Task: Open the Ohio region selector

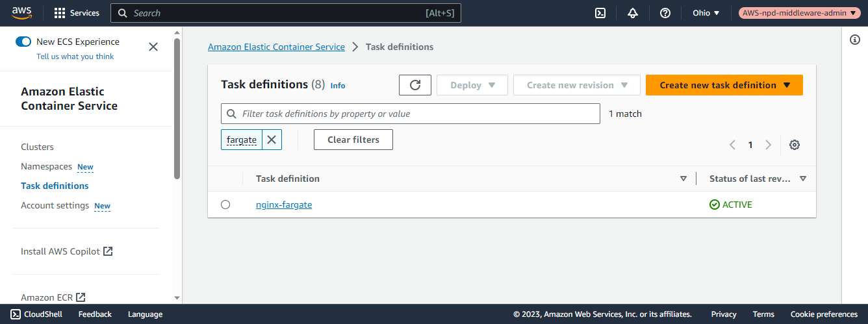Action: coord(706,13)
